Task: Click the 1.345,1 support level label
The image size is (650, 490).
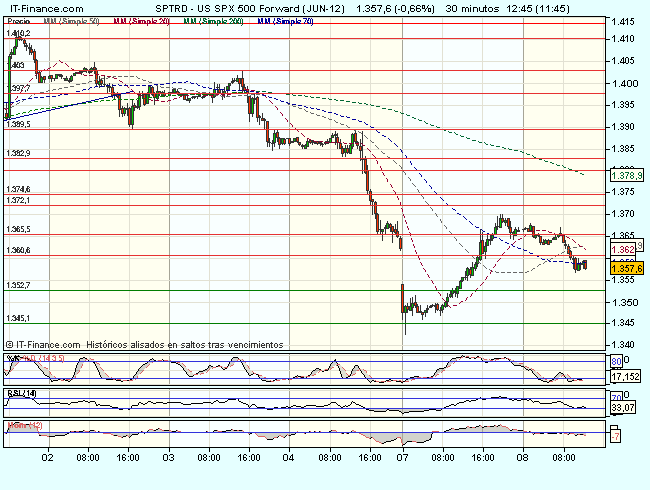Action: point(18,318)
